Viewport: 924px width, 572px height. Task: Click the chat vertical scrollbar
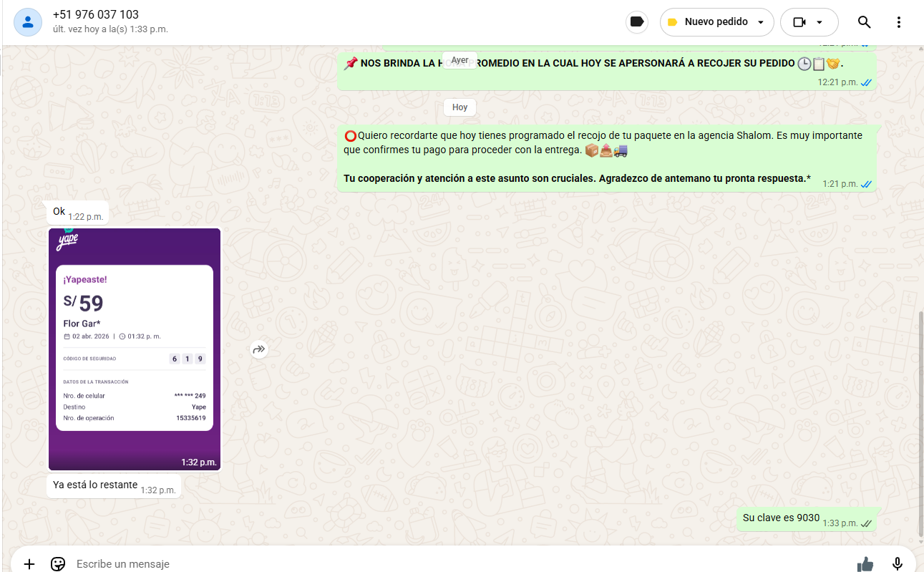[920, 422]
